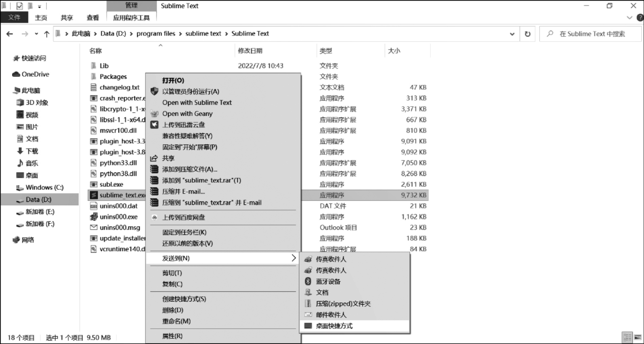
Task: Open the recent locations dropdown arrow
Action: click(x=36, y=34)
